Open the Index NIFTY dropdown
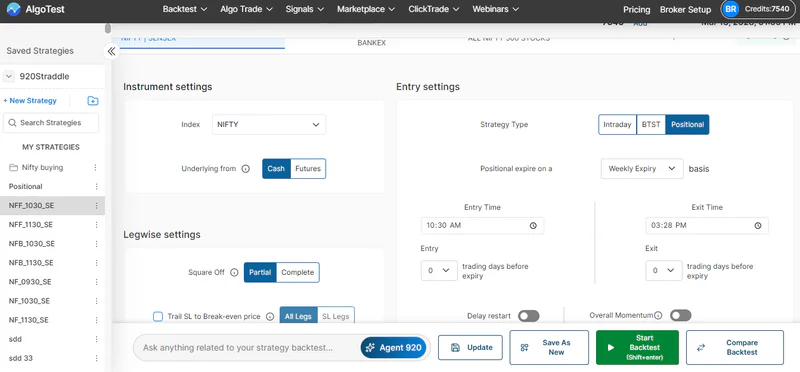800x372 pixels. [269, 125]
